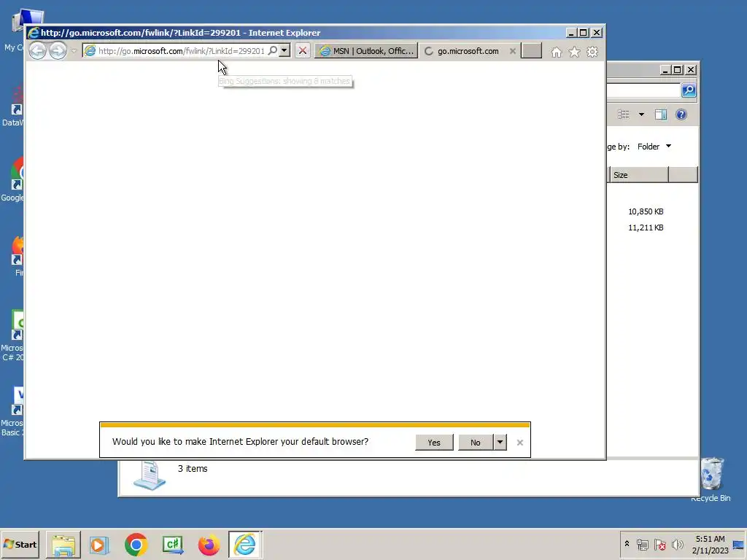747x560 pixels.
Task: Open Favorites star icon
Action: (x=575, y=52)
